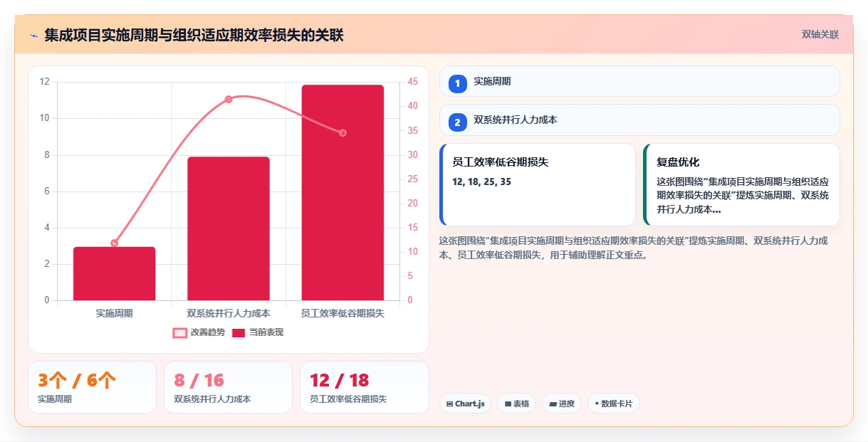Click the 双系统并行人力成本 bar in chart
Viewport: 868px width, 442px height.
tap(229, 228)
